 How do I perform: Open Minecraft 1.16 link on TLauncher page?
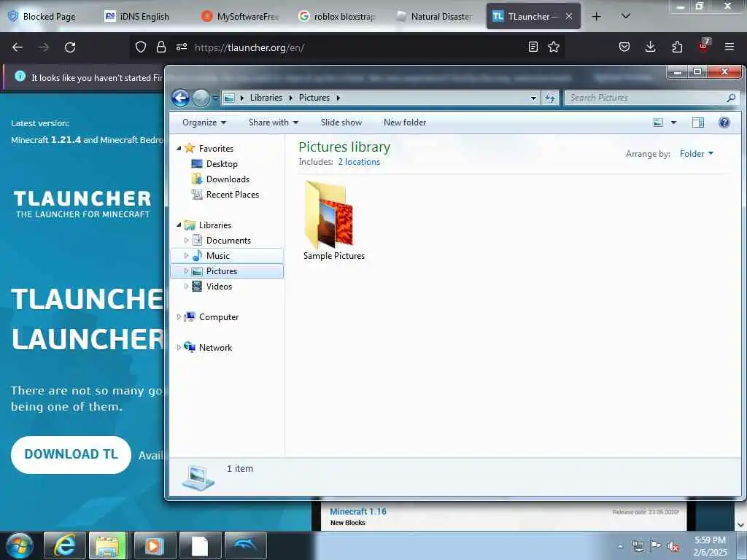click(358, 511)
